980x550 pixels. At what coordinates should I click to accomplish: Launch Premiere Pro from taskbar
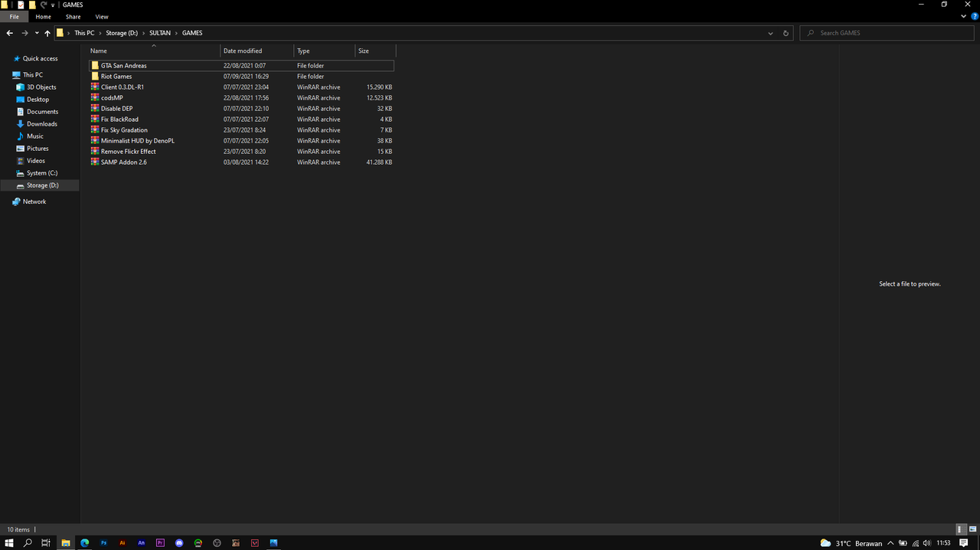[160, 543]
